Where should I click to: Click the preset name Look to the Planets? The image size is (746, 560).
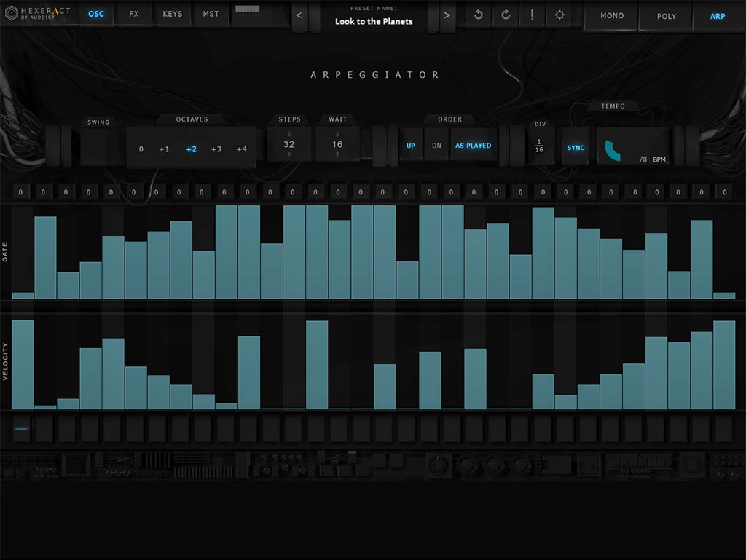click(x=374, y=22)
